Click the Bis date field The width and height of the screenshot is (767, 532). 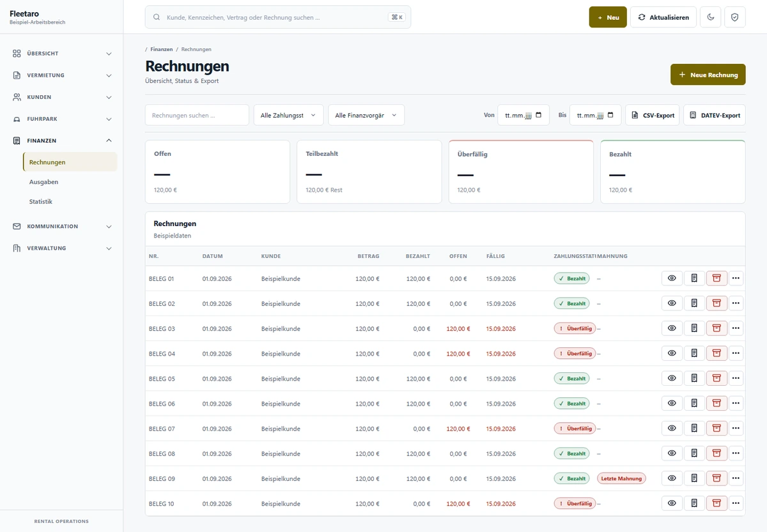pos(595,115)
